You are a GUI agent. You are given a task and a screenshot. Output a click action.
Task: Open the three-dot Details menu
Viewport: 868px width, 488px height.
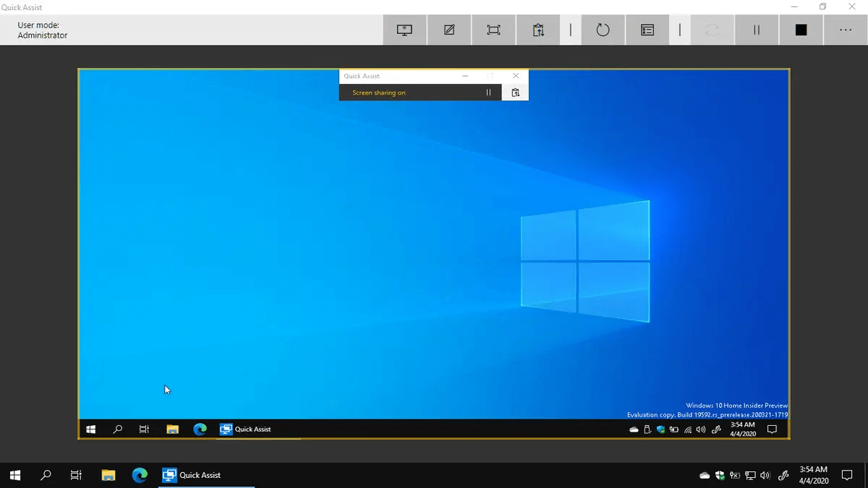846,30
